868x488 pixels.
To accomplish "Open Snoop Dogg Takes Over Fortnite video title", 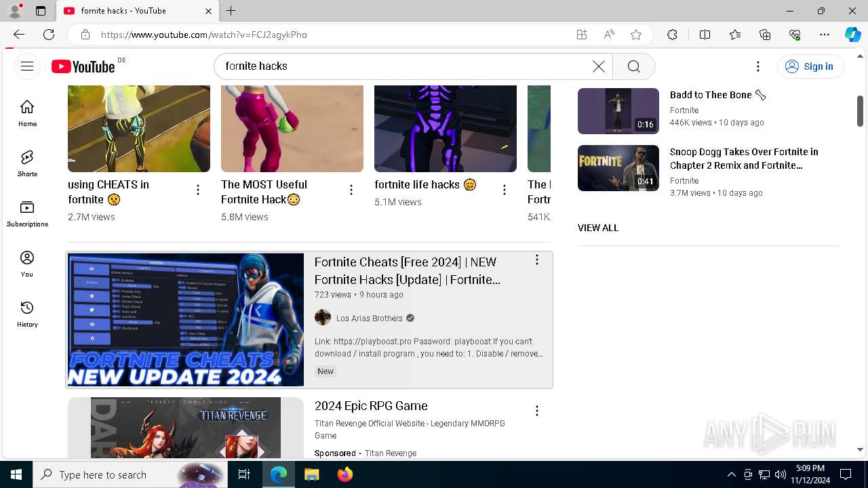I will pyautogui.click(x=744, y=159).
